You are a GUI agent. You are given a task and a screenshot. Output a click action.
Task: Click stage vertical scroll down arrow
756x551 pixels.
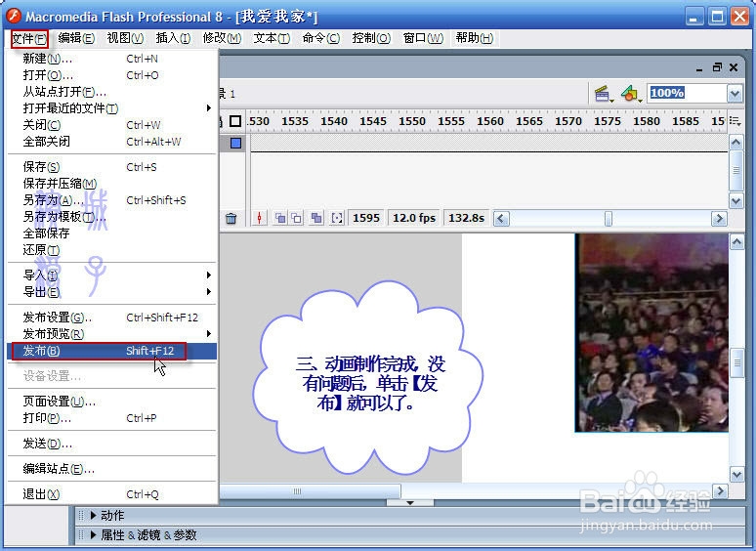[736, 475]
